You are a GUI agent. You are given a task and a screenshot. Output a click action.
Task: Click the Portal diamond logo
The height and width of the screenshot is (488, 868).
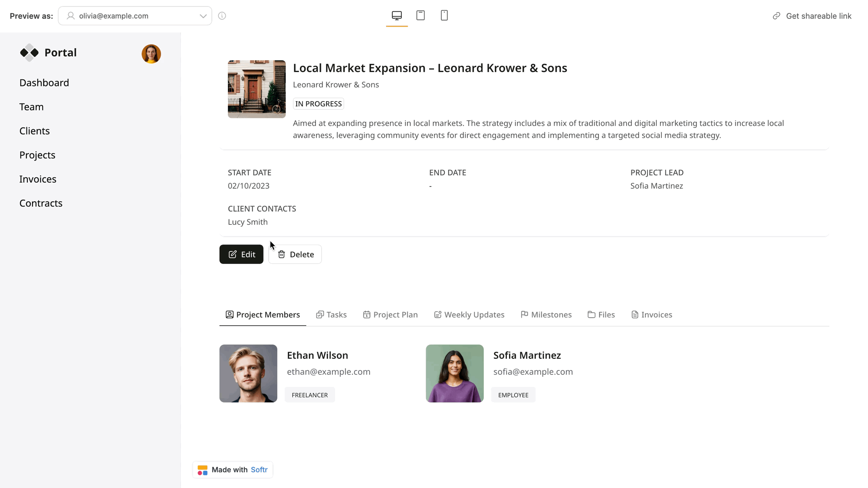(30, 52)
